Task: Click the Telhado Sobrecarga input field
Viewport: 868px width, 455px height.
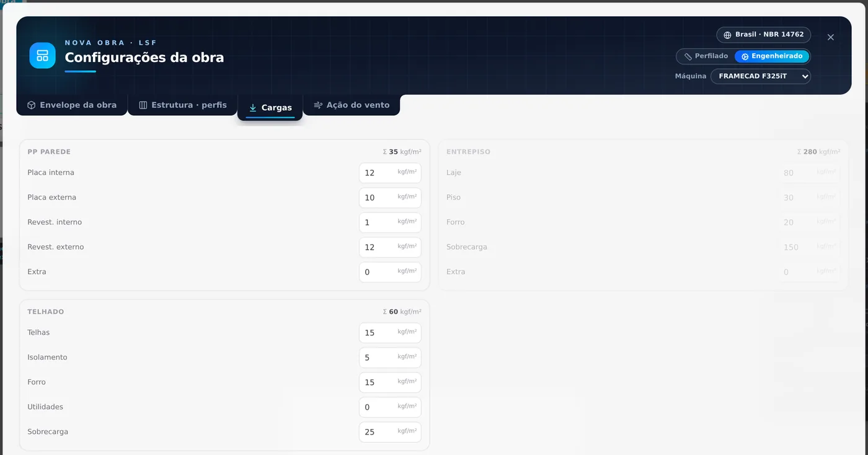Action: click(x=390, y=432)
